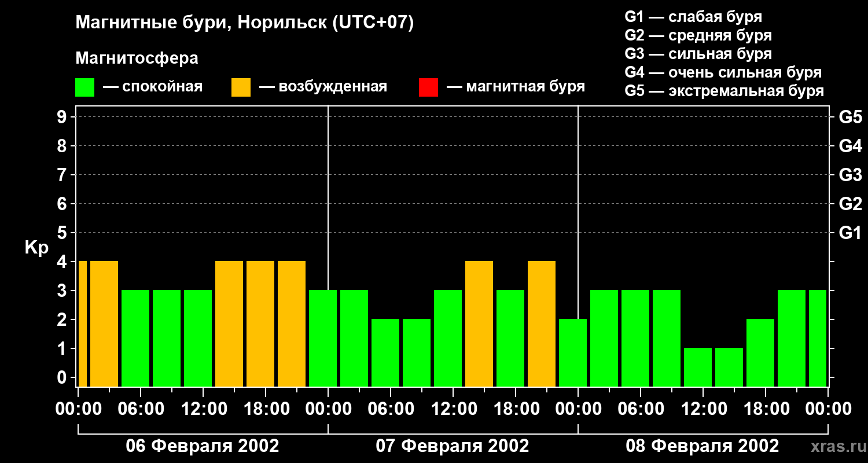Select the title 'Магнитные бури, Норильск (UTC+07)'
This screenshot has width=868, height=463.
coord(245,23)
